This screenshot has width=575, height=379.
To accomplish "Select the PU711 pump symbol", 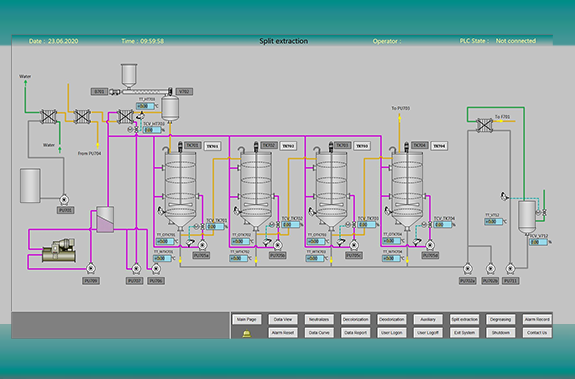I will 510,269.
